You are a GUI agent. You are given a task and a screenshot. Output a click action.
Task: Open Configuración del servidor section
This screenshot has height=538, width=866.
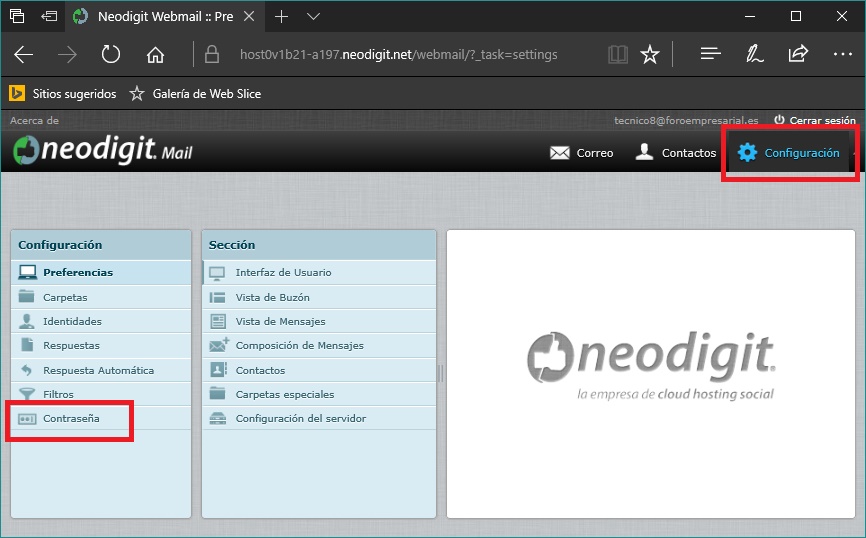(319, 418)
